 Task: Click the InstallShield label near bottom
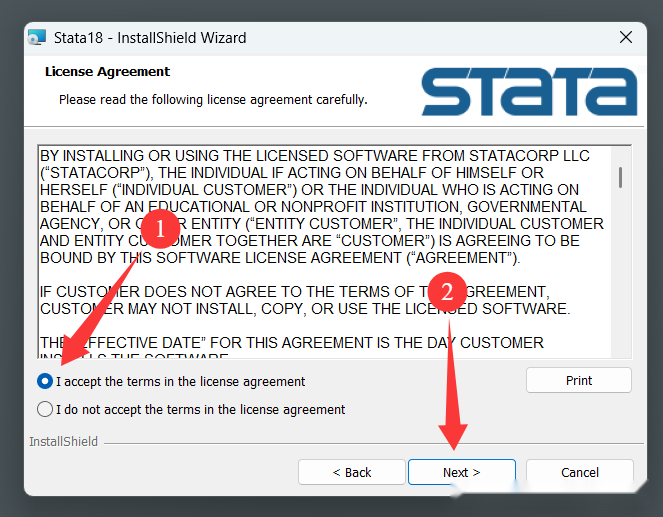click(x=63, y=442)
